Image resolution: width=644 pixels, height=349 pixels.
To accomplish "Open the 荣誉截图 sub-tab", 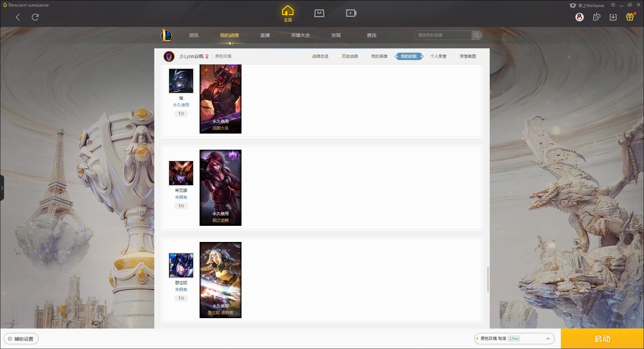I will point(468,56).
